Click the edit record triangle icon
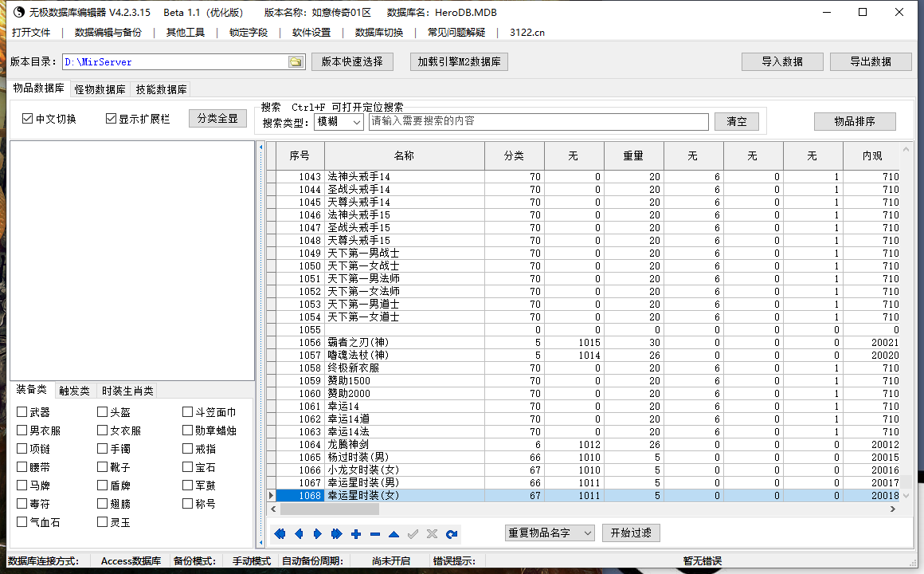Viewport: 924px width, 574px height. (393, 534)
